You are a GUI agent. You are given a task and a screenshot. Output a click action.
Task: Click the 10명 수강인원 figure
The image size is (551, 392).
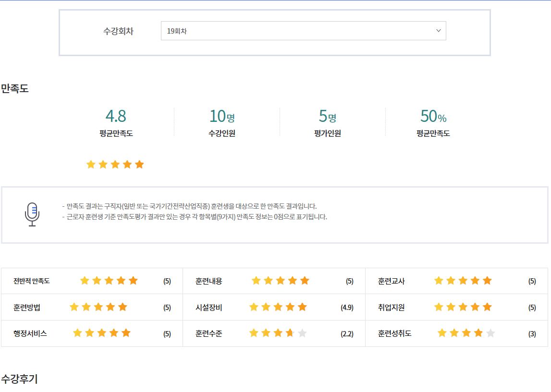click(x=221, y=116)
